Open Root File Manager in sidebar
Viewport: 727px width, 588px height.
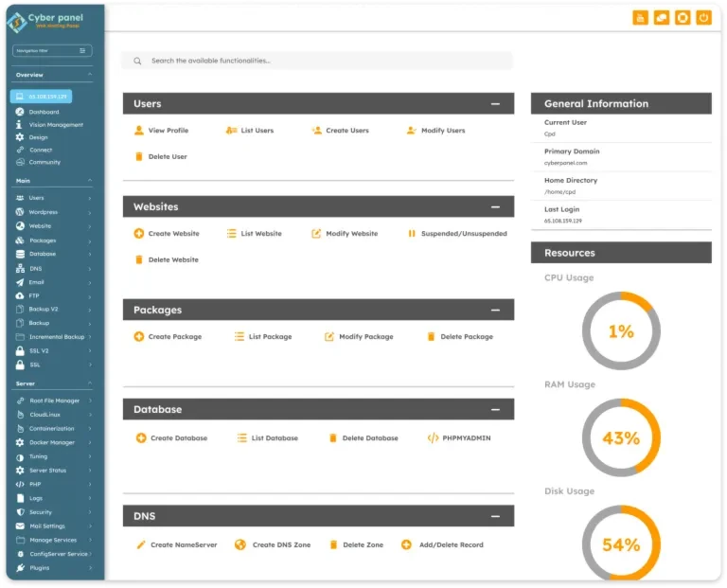pyautogui.click(x=52, y=401)
